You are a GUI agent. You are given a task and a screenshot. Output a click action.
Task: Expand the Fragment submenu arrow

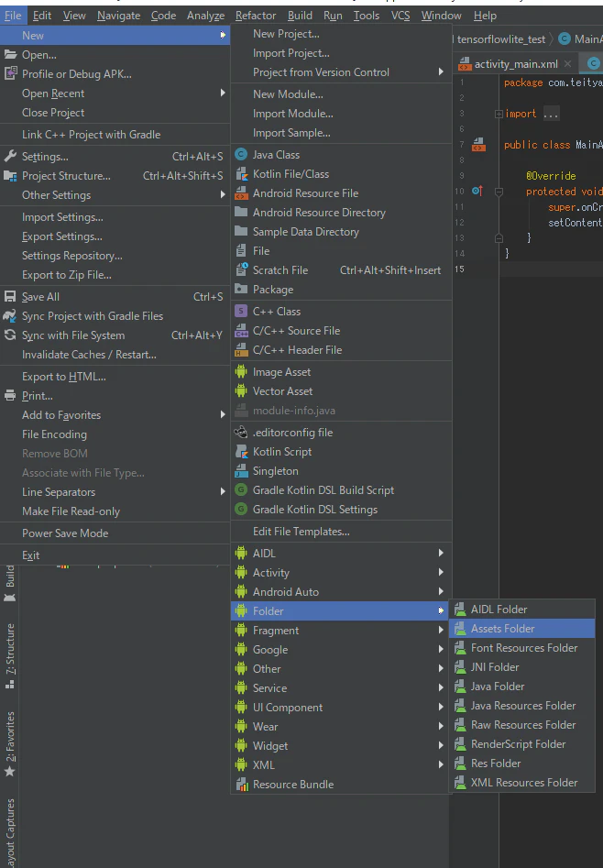[x=441, y=630]
